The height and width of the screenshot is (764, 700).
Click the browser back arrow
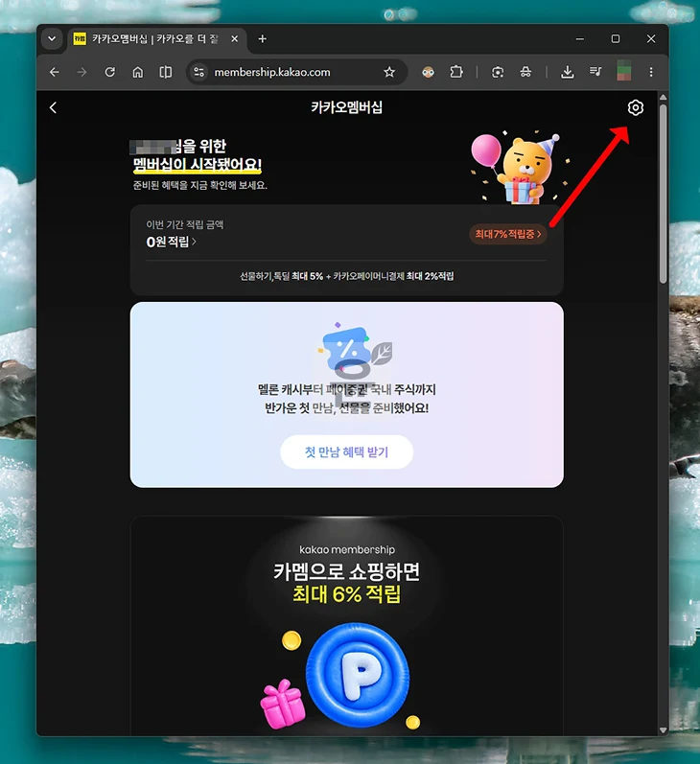(55, 72)
